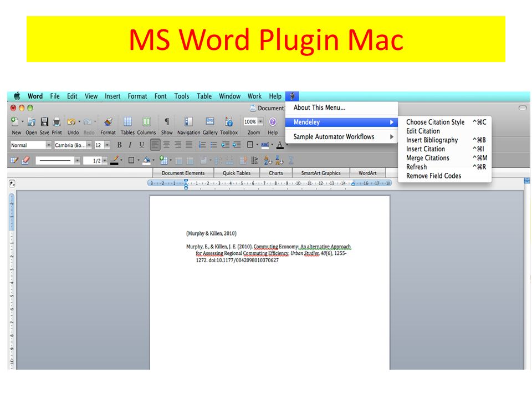
Task: Align text right
Action: (x=178, y=145)
